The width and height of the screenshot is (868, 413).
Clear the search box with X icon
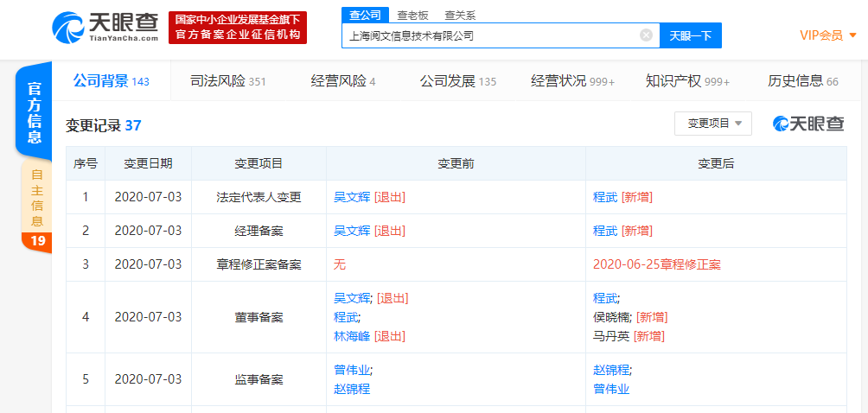[646, 35]
